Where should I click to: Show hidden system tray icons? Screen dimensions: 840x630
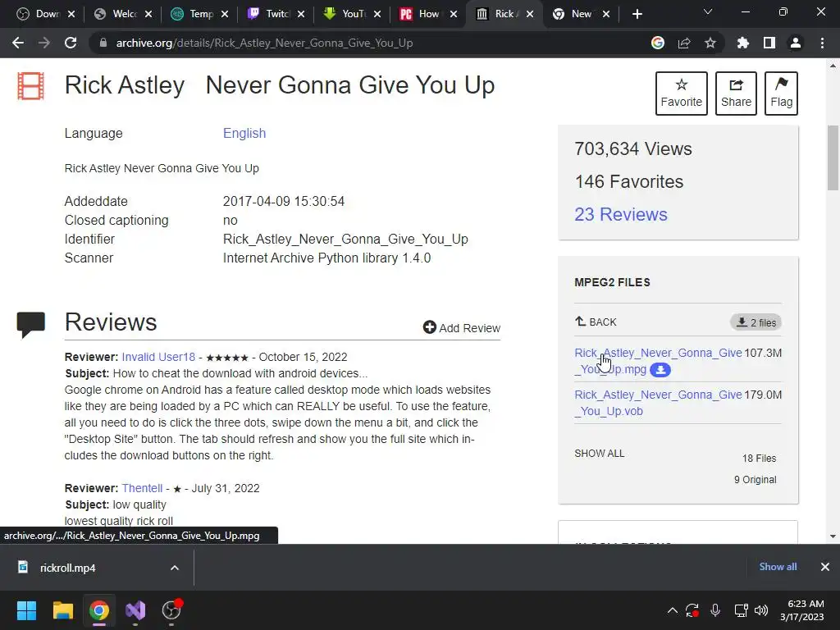(x=673, y=610)
